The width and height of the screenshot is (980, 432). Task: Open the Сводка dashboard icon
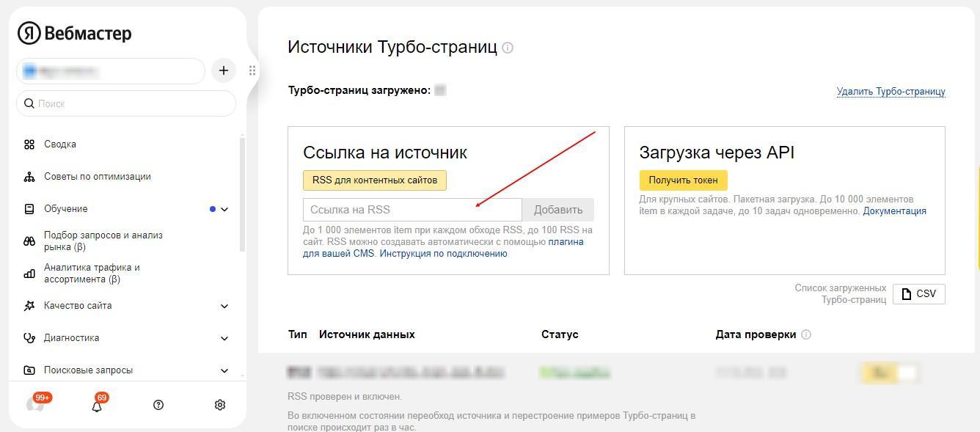pos(29,144)
